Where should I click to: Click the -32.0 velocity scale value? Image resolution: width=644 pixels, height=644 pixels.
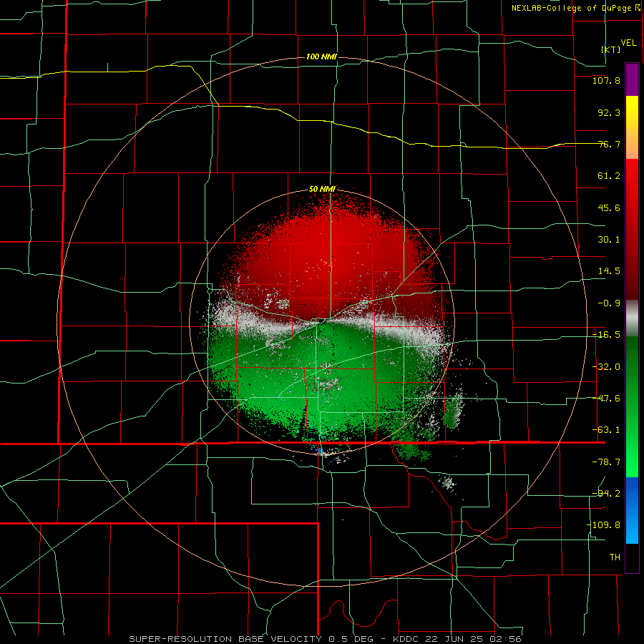606,367
